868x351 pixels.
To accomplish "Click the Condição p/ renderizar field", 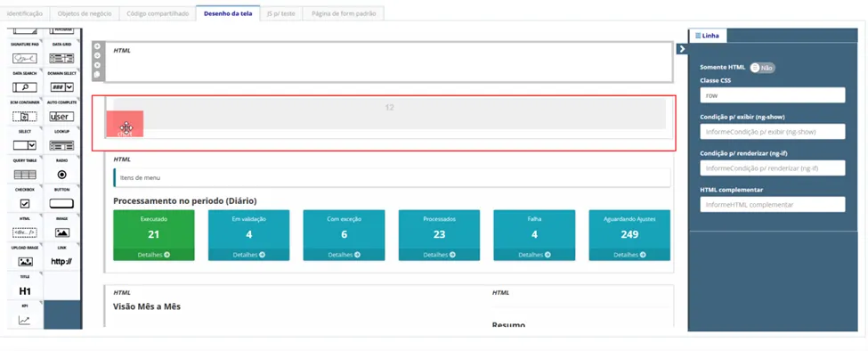I will [x=772, y=167].
